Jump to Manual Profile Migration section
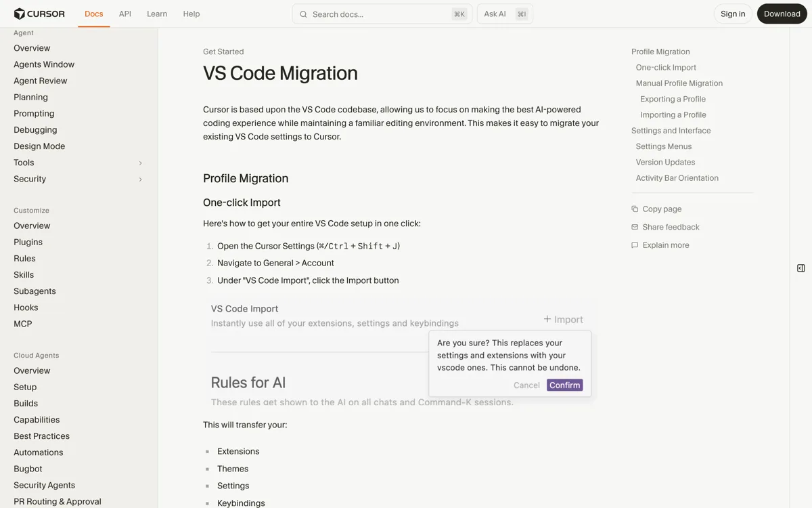This screenshot has height=508, width=812. (x=679, y=83)
